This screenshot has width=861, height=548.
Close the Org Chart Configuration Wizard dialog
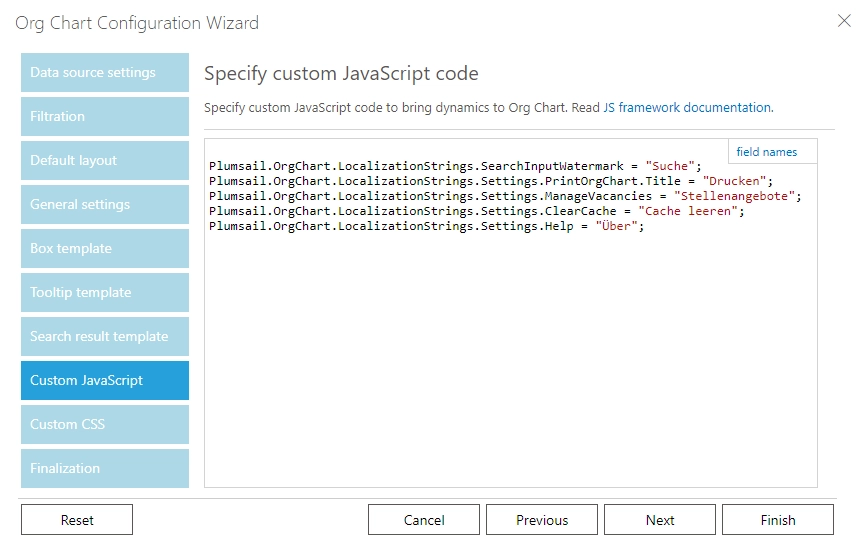844,21
